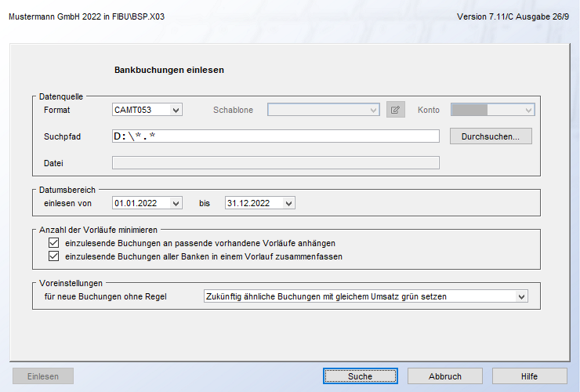
Task: Click the CAMT053 text in the Format box
Action: tap(133, 110)
